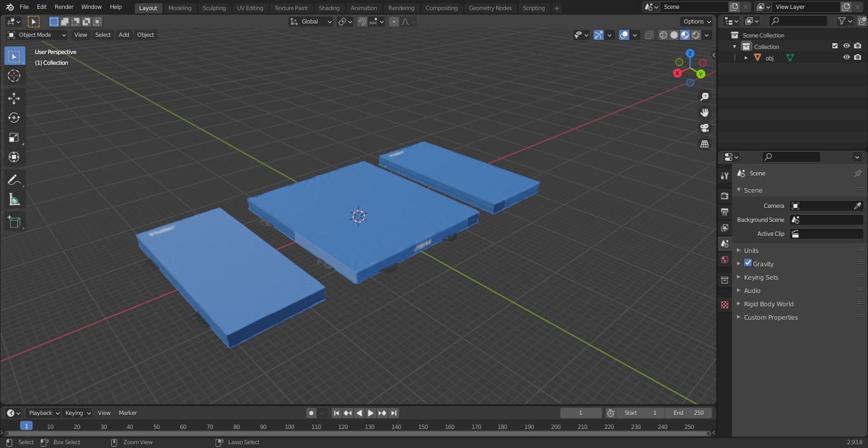
Task: Open Playback dropdown in timeline
Action: pos(43,413)
